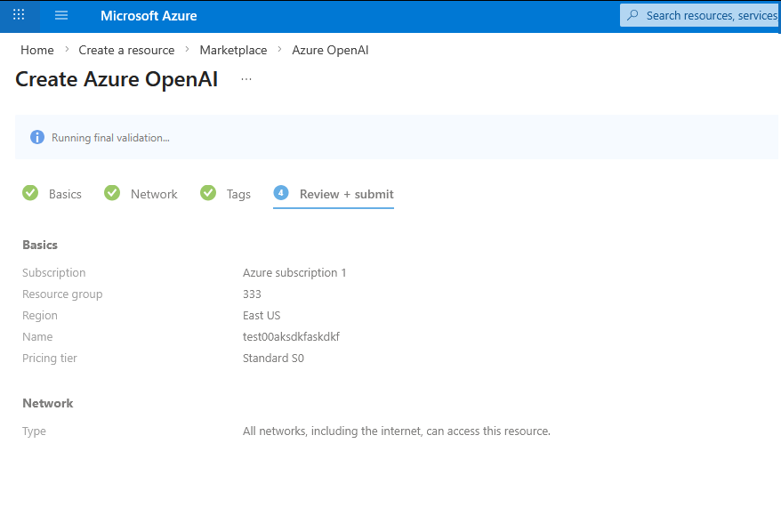781x532 pixels.
Task: Show the portal hamburger menu
Action: click(x=61, y=15)
